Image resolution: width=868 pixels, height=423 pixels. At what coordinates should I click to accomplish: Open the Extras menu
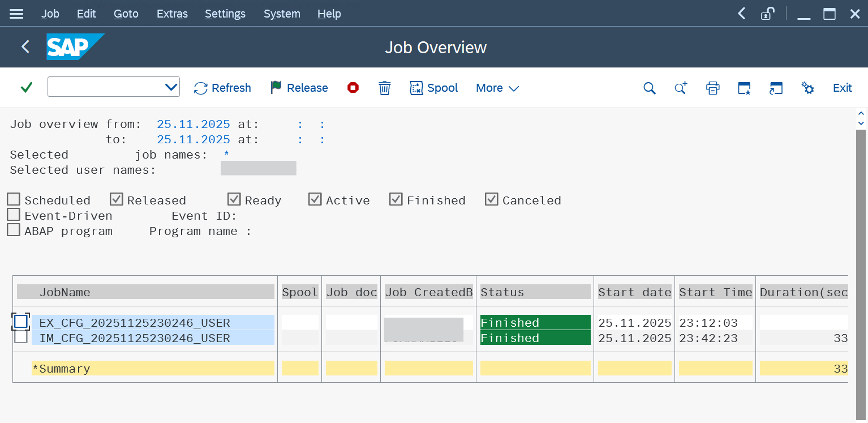click(172, 14)
